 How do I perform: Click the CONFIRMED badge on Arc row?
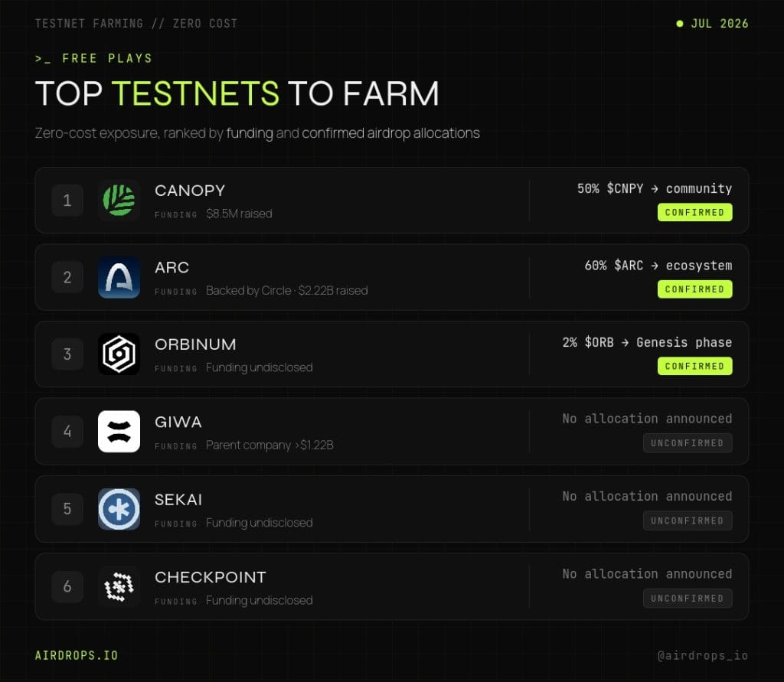(x=695, y=289)
